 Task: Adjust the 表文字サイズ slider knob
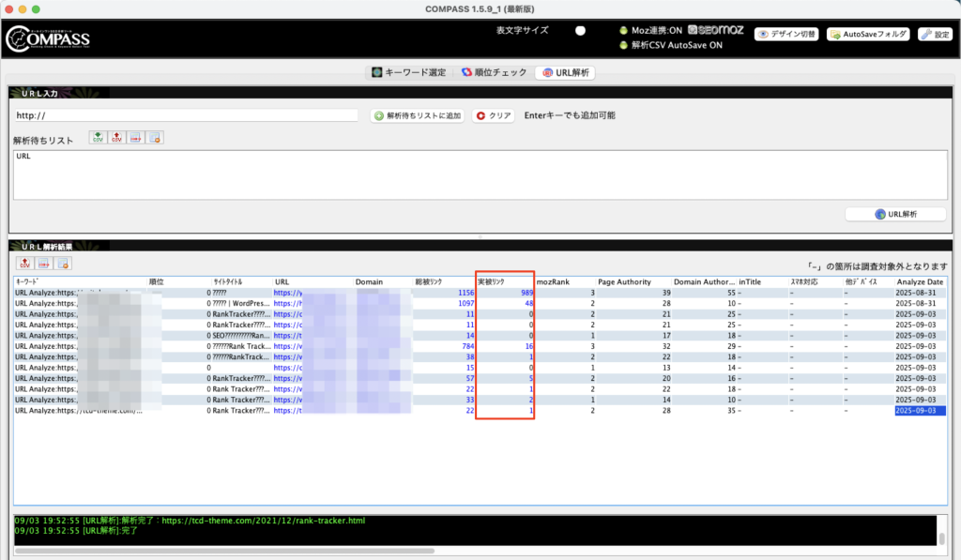coord(580,30)
